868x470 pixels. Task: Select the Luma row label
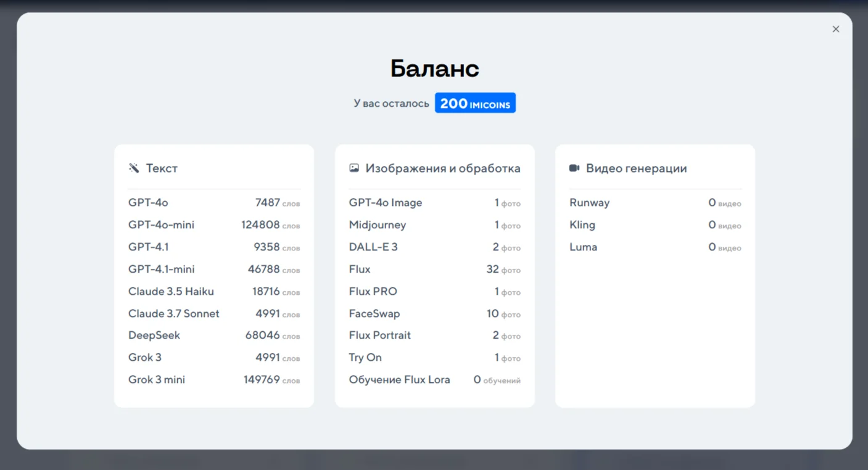pos(584,247)
